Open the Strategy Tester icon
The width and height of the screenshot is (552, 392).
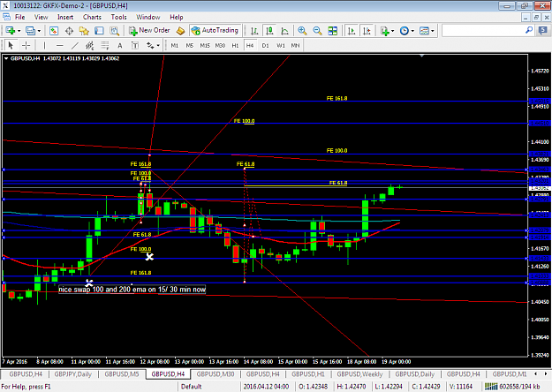115,31
